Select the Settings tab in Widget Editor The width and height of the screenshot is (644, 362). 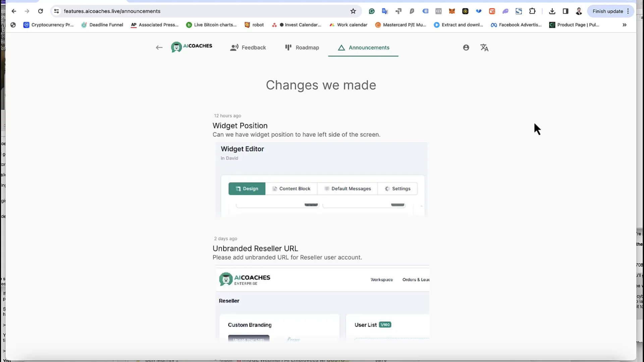397,189
